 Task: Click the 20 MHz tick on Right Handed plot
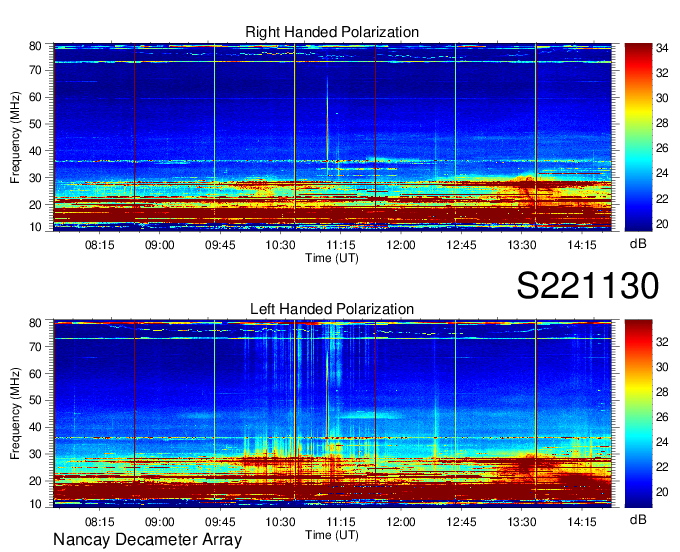(35, 205)
